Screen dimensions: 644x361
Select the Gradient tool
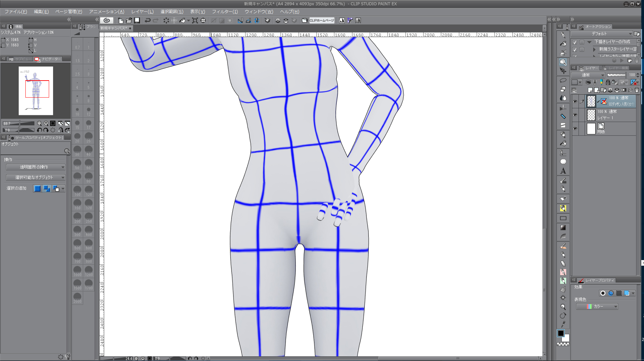[563, 228]
